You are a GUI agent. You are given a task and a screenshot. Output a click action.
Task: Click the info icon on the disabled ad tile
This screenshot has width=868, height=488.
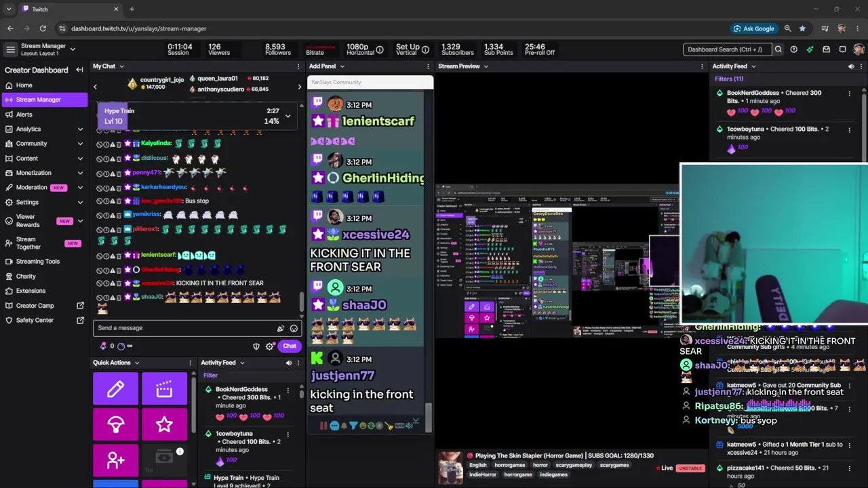(180, 451)
